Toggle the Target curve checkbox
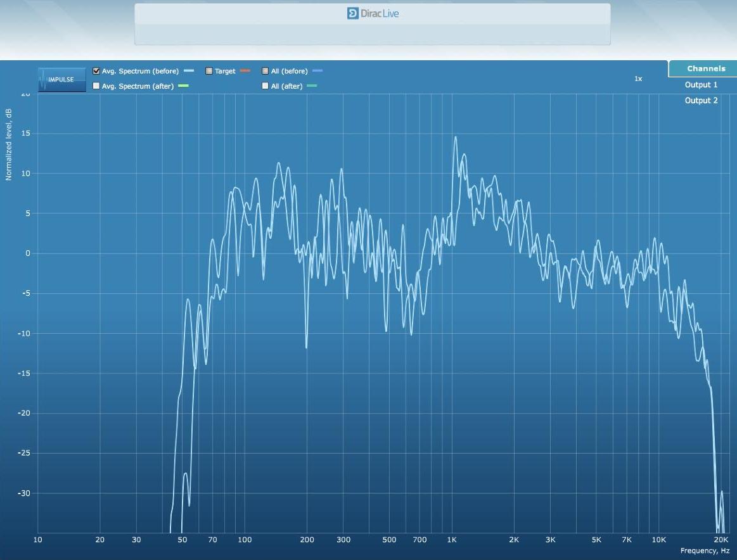737x560 pixels. tap(208, 71)
